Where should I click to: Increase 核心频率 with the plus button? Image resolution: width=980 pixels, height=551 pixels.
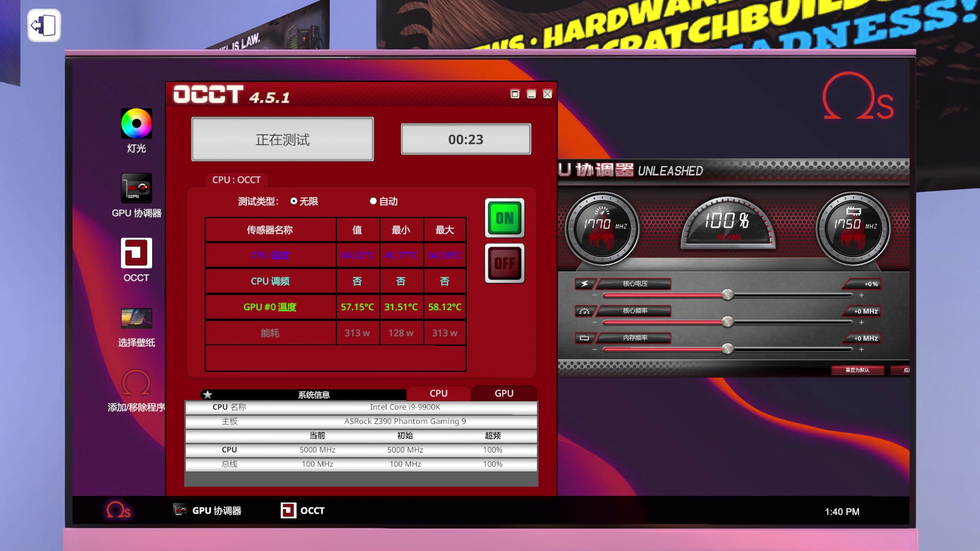(x=862, y=322)
